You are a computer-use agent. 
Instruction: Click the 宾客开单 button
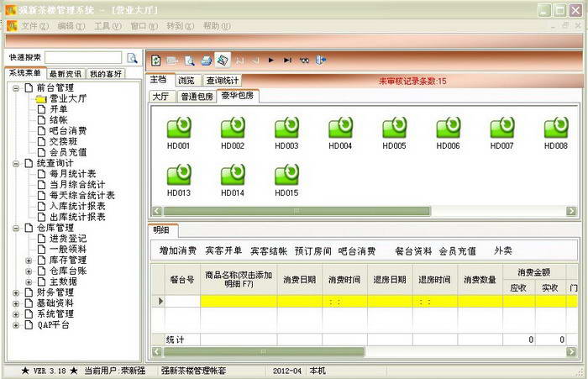(224, 250)
